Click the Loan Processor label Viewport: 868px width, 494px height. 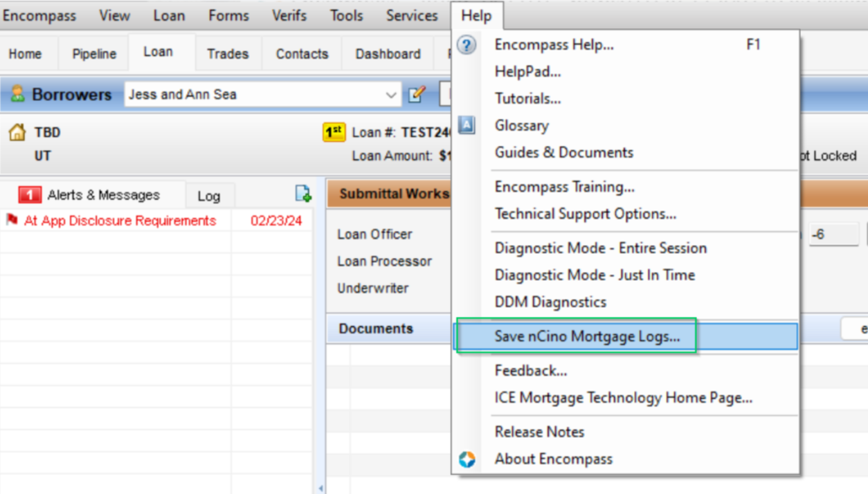(x=384, y=262)
